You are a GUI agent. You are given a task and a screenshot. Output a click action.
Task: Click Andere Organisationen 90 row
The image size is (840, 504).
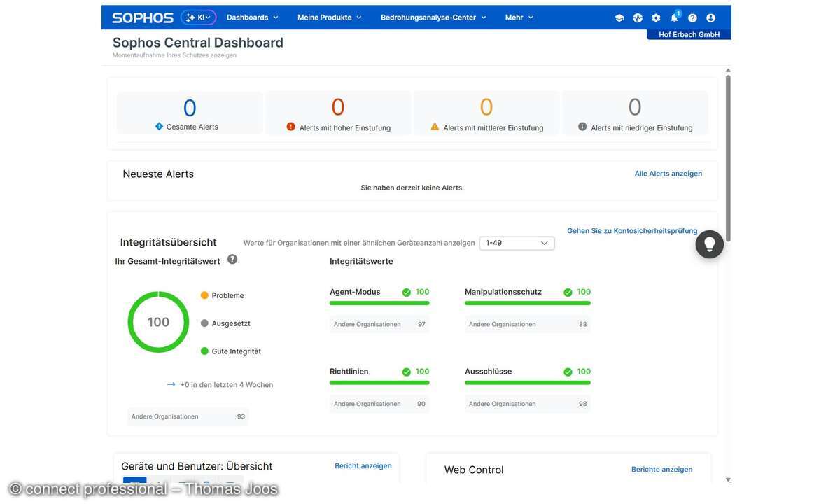tap(379, 404)
